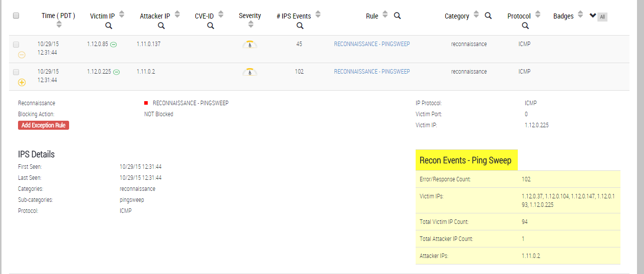Click Total Attacker IP Count value 1

523,238
